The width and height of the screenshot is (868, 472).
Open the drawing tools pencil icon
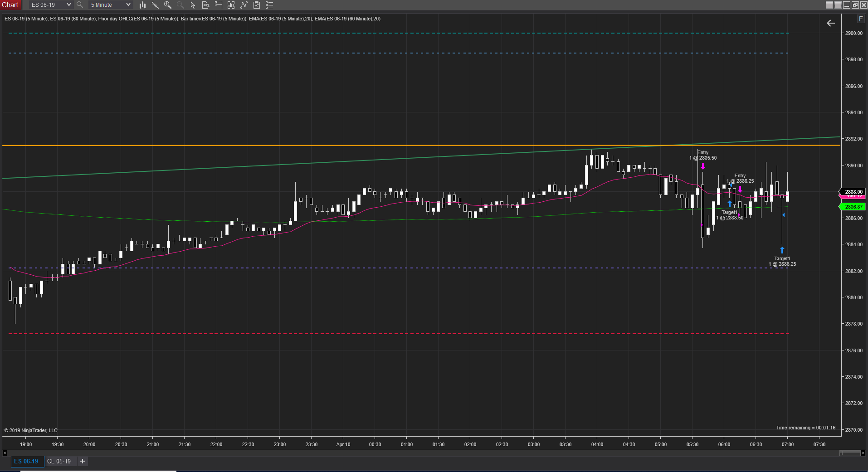155,5
